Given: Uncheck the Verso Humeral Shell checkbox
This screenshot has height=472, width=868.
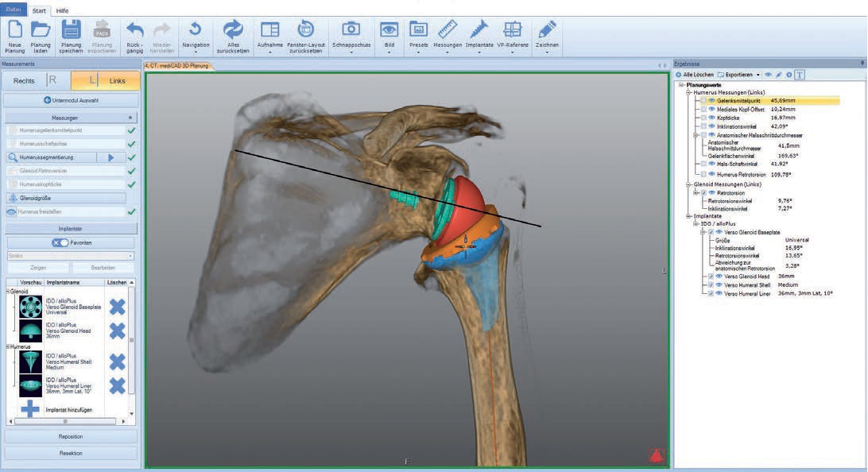Looking at the screenshot, I should [x=711, y=284].
